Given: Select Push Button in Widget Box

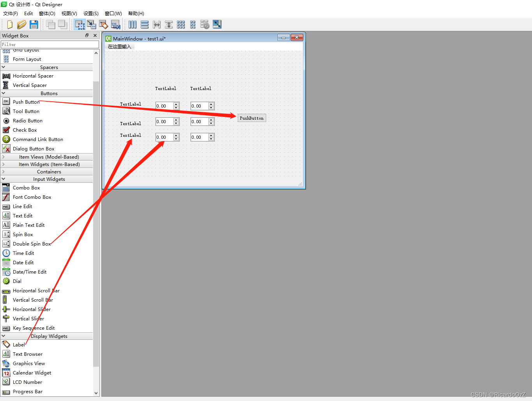Looking at the screenshot, I should coord(26,102).
